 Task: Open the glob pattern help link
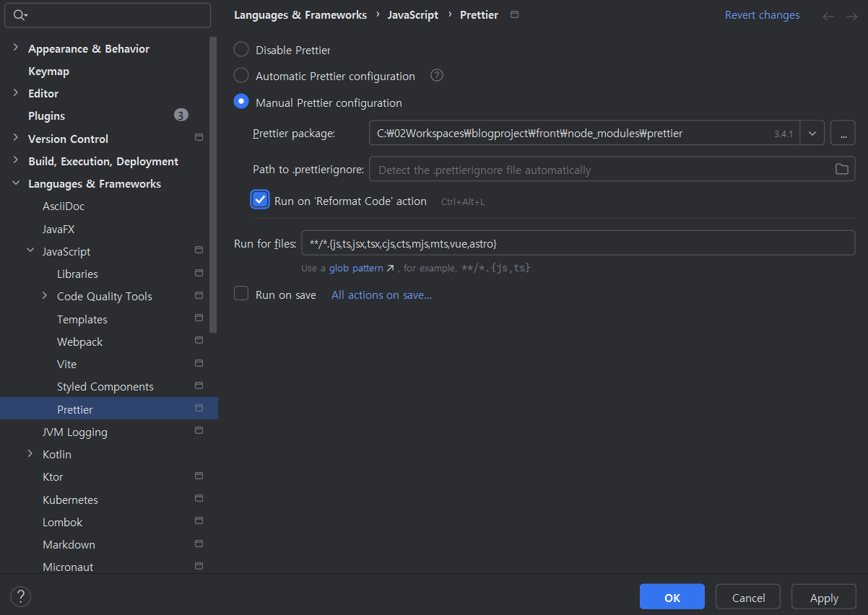tap(356, 268)
